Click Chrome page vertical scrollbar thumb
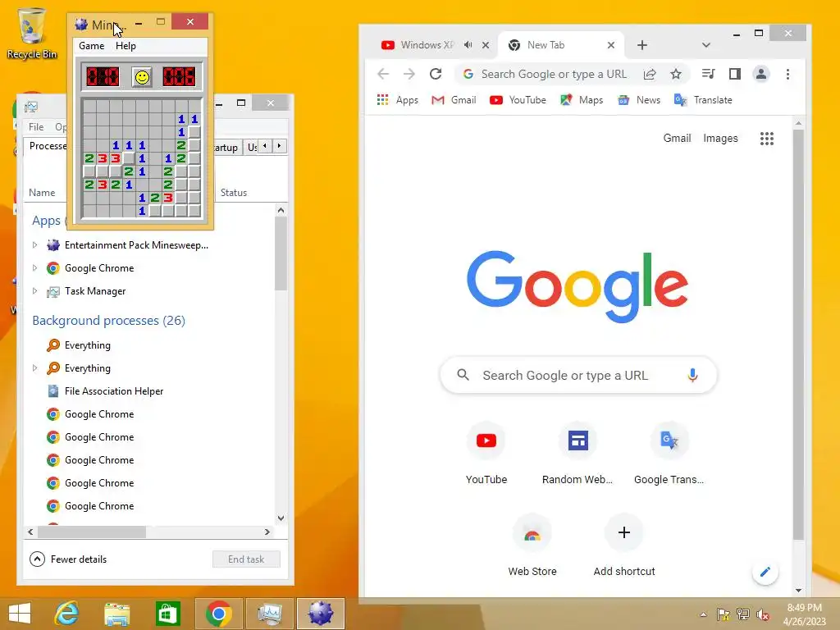 798,335
